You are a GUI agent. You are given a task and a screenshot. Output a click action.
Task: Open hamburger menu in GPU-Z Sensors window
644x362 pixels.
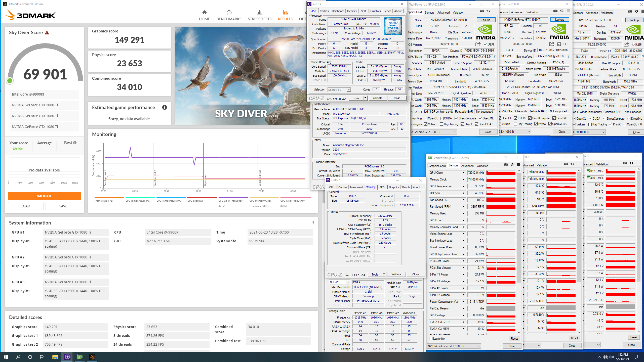coord(518,165)
